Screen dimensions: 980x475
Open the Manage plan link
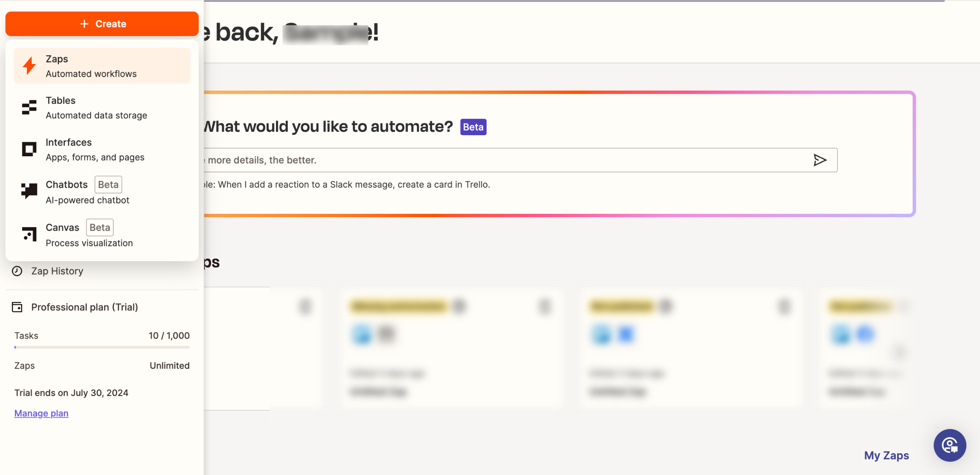[x=41, y=413]
